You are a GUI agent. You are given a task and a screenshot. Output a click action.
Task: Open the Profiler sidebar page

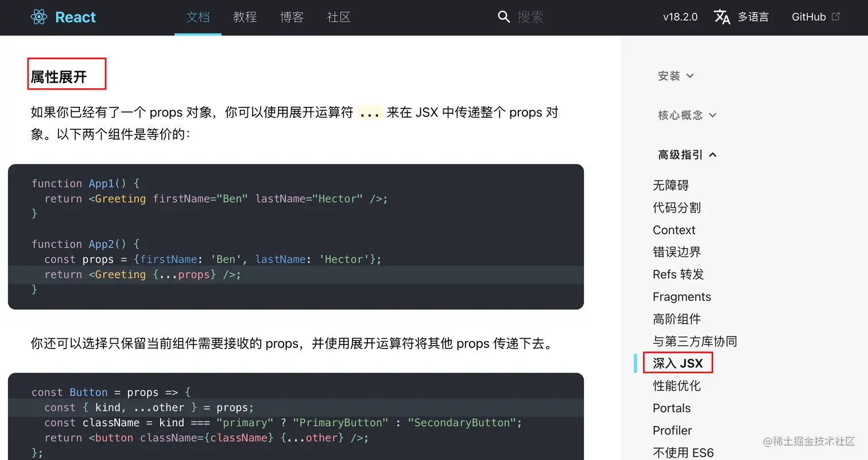click(672, 431)
